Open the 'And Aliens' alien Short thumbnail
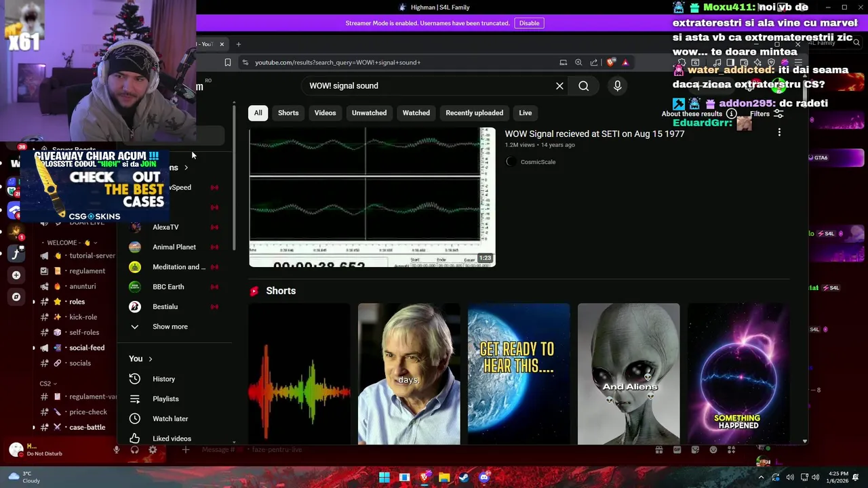868x488 pixels. click(629, 374)
